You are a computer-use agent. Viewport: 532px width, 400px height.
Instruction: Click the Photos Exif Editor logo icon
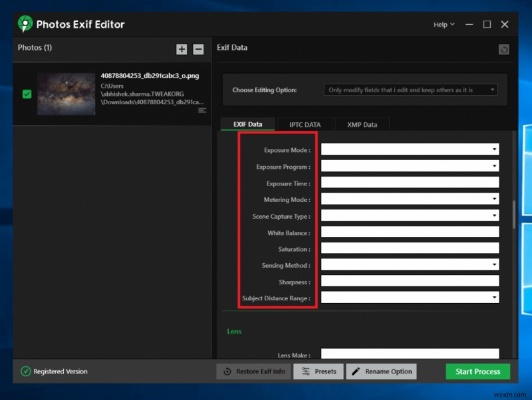tap(25, 24)
